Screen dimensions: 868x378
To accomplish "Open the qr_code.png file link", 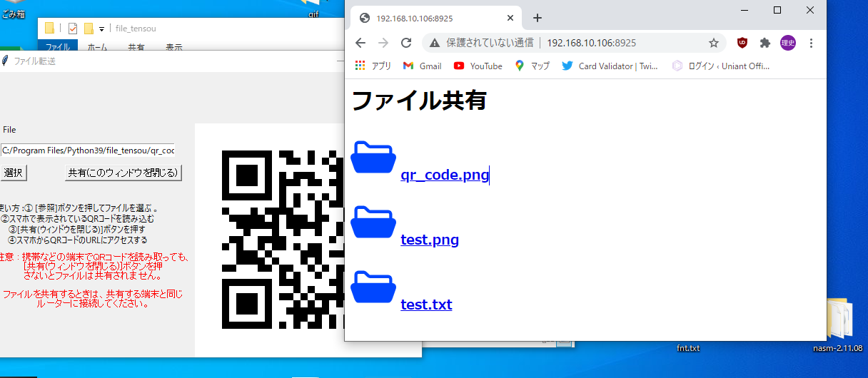I will point(445,175).
